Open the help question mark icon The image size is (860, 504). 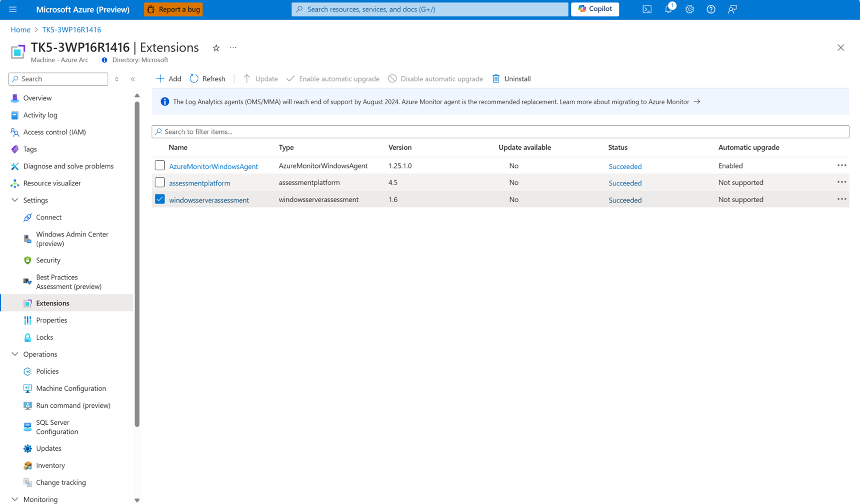[711, 9]
